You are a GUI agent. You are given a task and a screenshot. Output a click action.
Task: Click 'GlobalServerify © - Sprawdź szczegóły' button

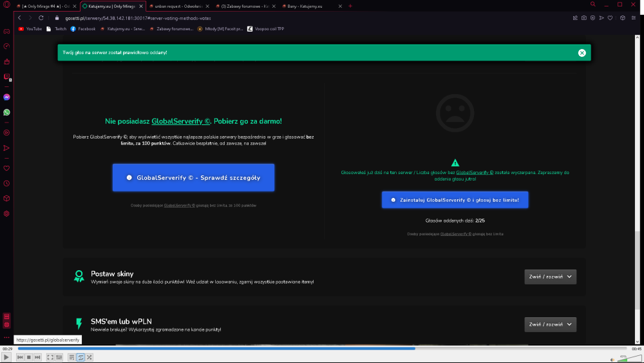(193, 177)
